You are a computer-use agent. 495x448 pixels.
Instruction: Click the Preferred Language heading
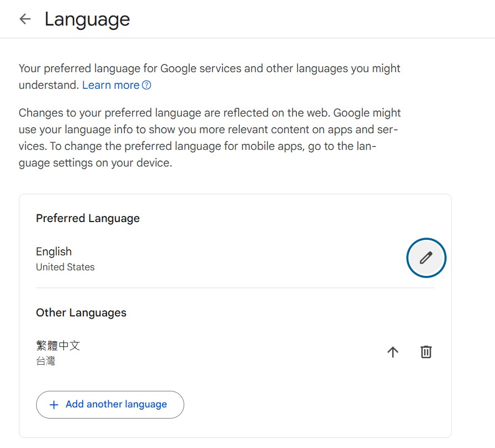pyautogui.click(x=88, y=218)
